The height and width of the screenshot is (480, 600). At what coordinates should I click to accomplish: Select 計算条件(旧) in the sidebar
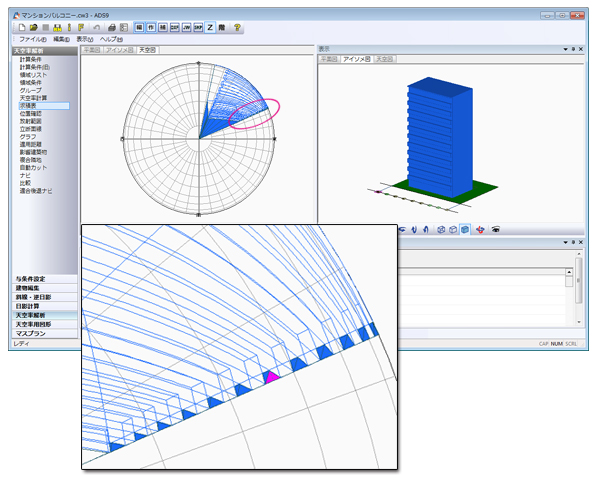tap(35, 67)
